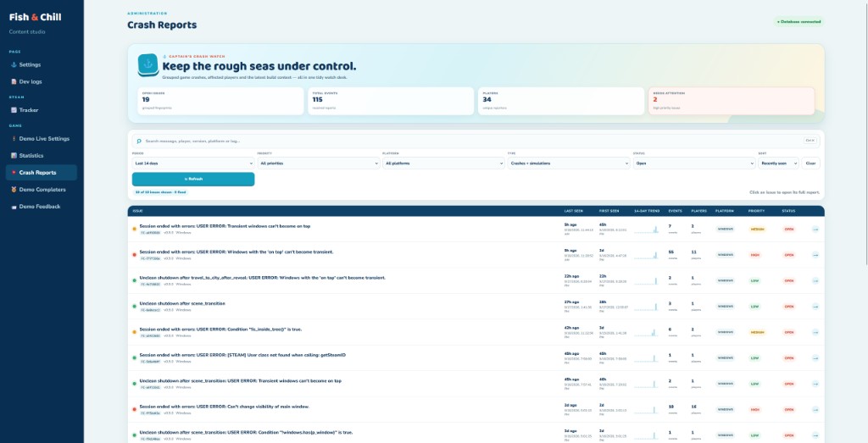Open the 'All priorities' dropdown

319,163
